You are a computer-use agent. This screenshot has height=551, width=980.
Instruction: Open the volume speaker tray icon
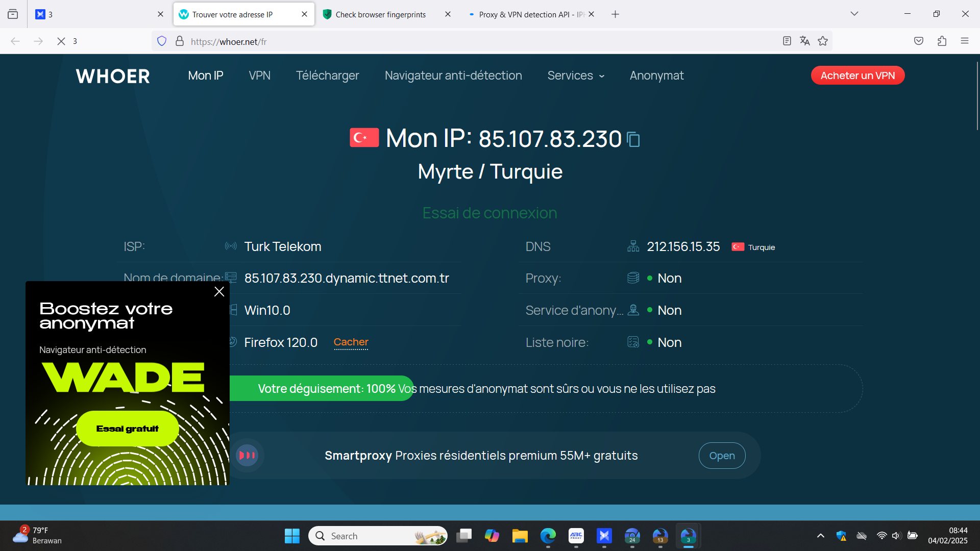[896, 536]
